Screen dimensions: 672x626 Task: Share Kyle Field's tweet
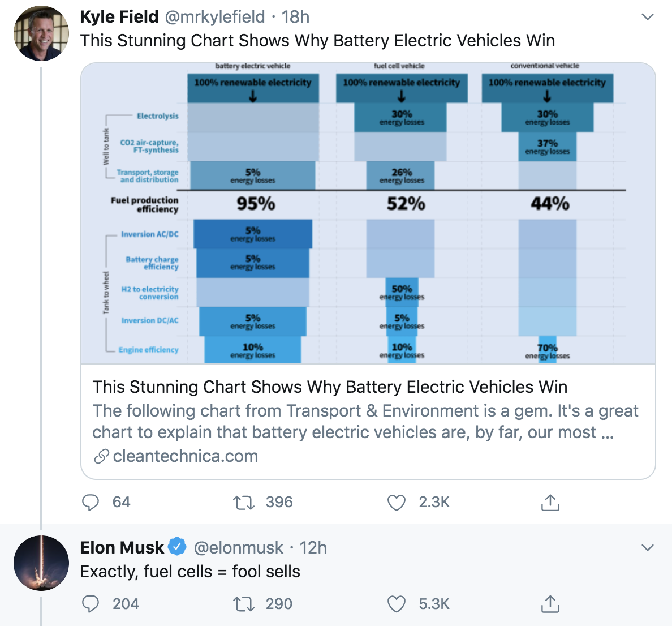550,502
